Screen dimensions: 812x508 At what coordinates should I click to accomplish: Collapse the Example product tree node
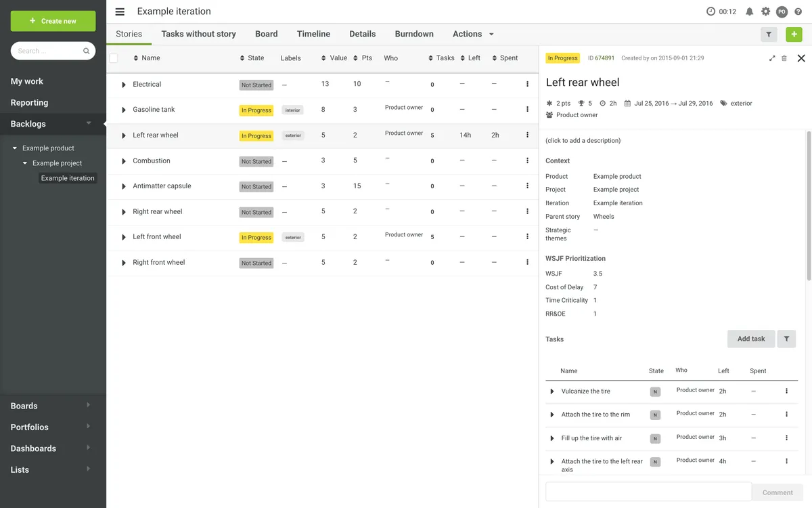[x=15, y=148]
